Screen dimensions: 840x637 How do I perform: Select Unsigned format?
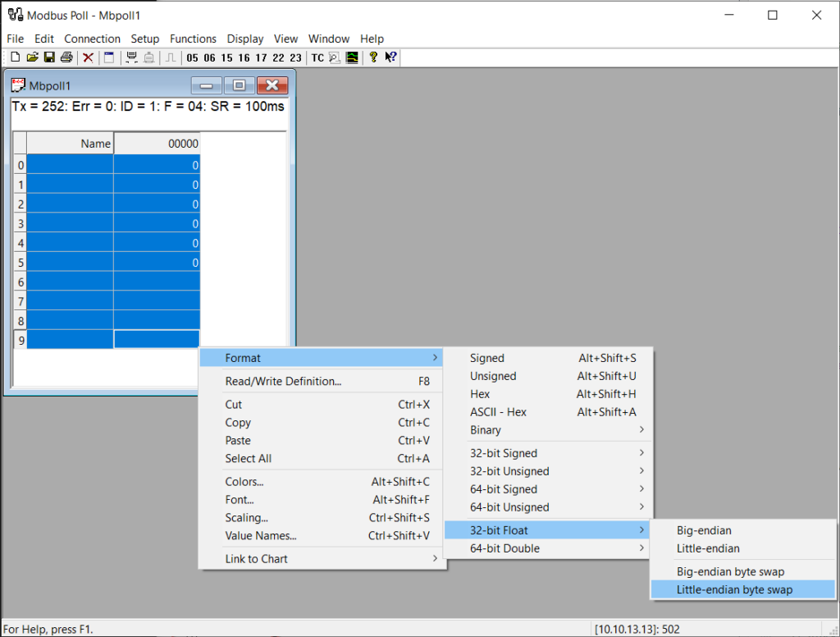[x=546, y=376]
